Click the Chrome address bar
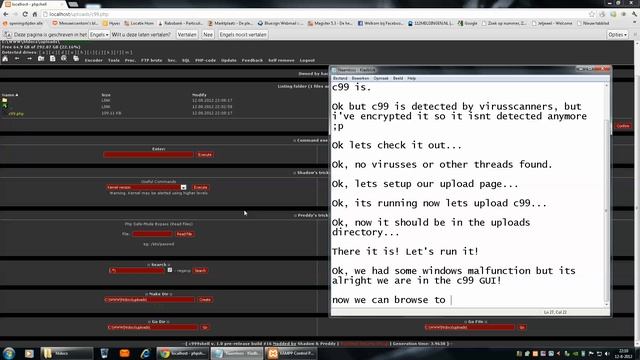Image resolution: width=640 pixels, height=360 pixels. 314,14
